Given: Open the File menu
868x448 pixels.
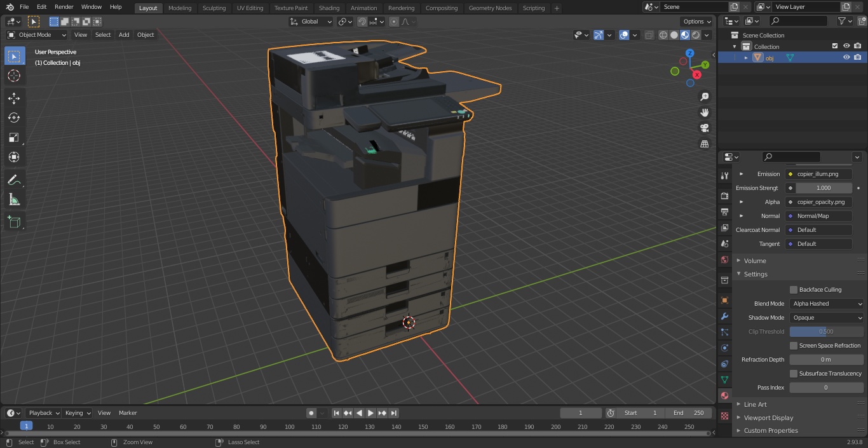Looking at the screenshot, I should [x=24, y=7].
